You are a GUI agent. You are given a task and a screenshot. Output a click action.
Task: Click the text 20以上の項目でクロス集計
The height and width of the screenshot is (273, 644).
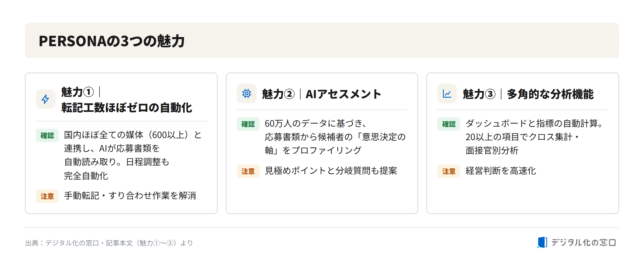coord(519,137)
